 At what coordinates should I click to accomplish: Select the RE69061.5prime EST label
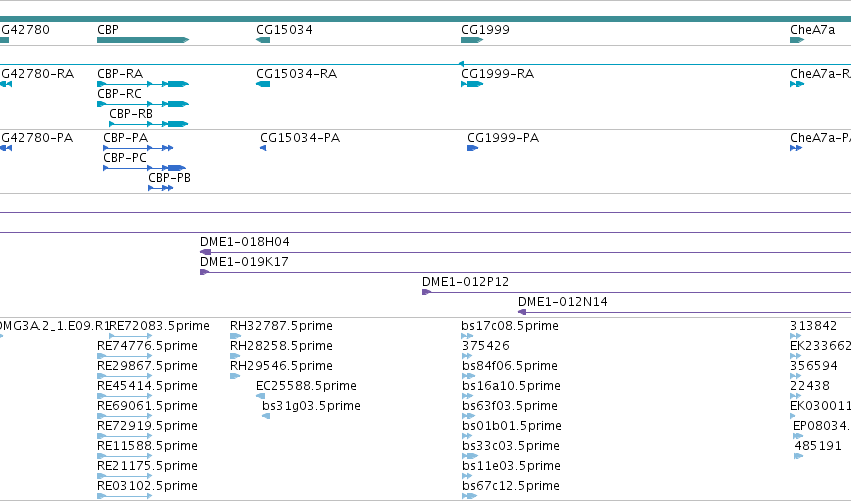pos(147,407)
